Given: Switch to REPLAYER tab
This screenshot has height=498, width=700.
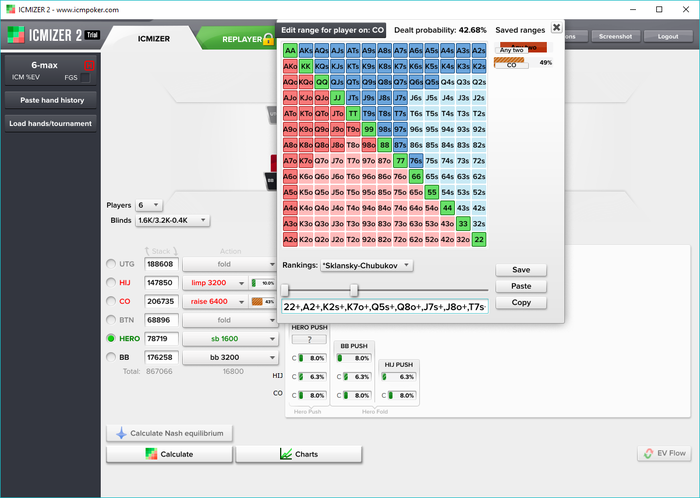Looking at the screenshot, I should click(x=242, y=39).
